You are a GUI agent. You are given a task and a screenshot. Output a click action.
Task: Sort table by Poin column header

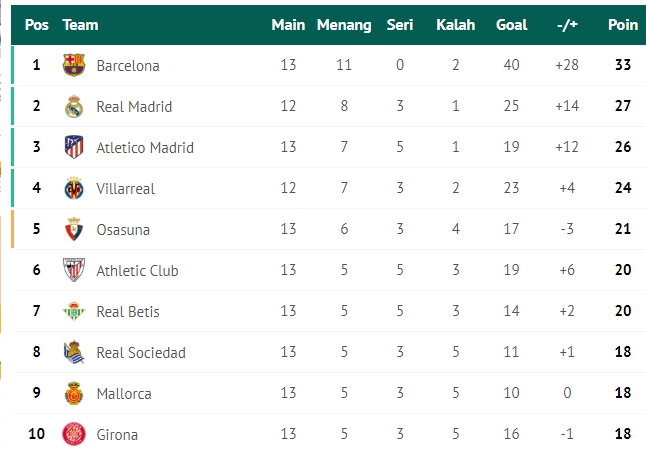coord(623,25)
